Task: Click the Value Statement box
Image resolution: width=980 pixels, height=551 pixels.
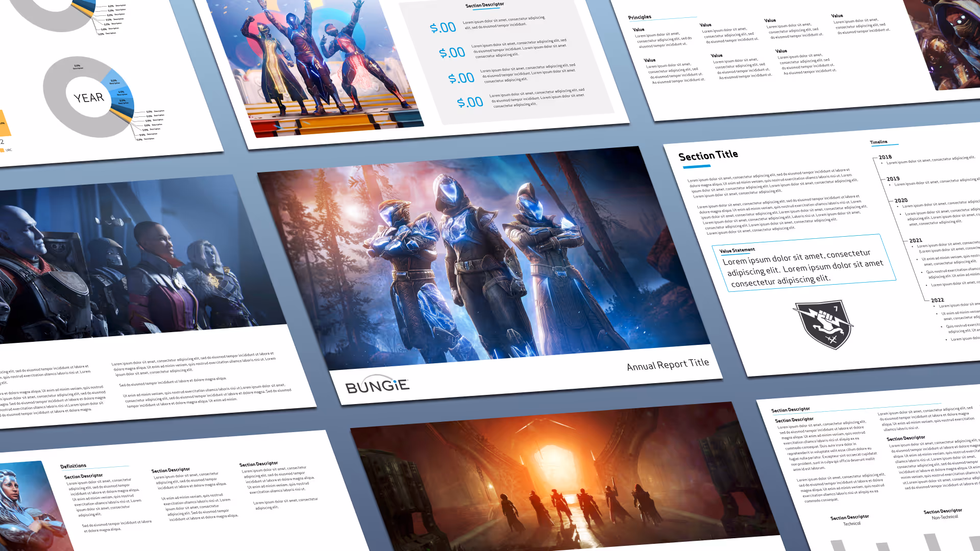Action: 803,263
